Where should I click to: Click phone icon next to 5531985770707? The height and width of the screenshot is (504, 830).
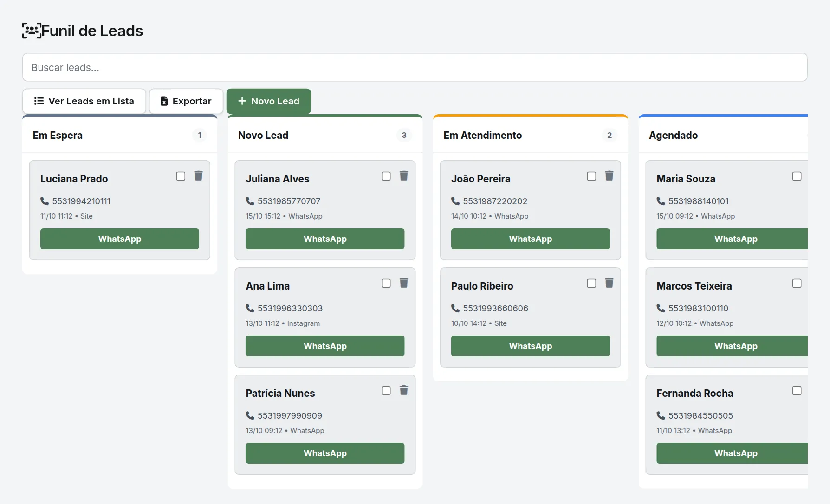[x=250, y=201]
